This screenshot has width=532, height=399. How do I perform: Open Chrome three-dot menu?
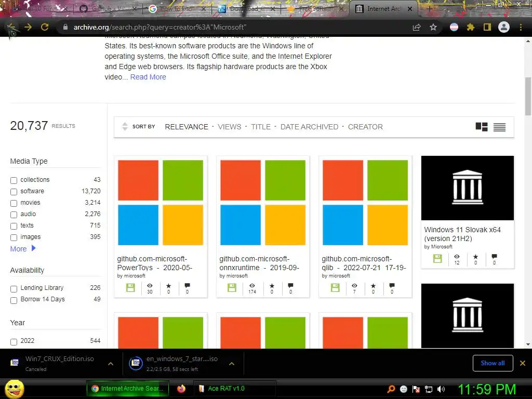point(521,27)
